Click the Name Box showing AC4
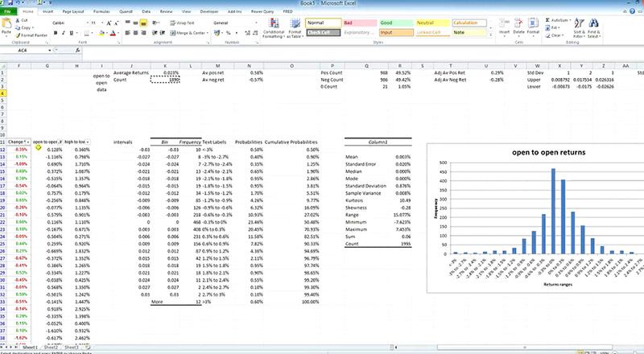Viewport: 644px width, 354px height. pyautogui.click(x=25, y=50)
